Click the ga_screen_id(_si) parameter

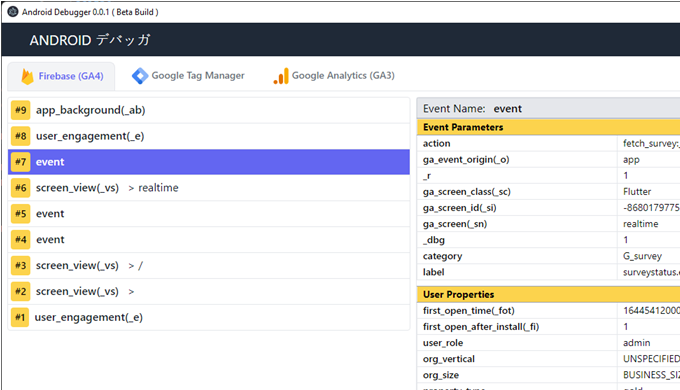pyautogui.click(x=460, y=208)
